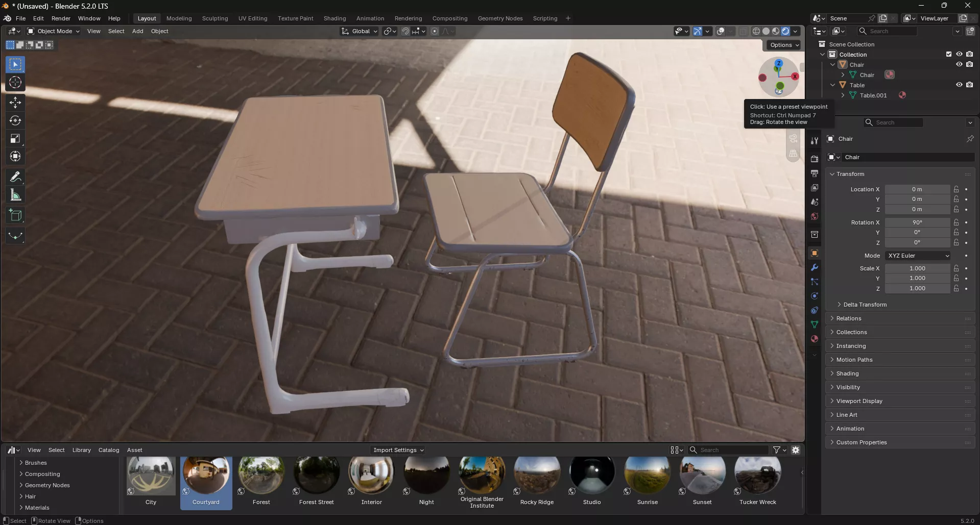The image size is (980, 525).
Task: Switch to the Geometry Nodes workspace tab
Action: [x=500, y=18]
